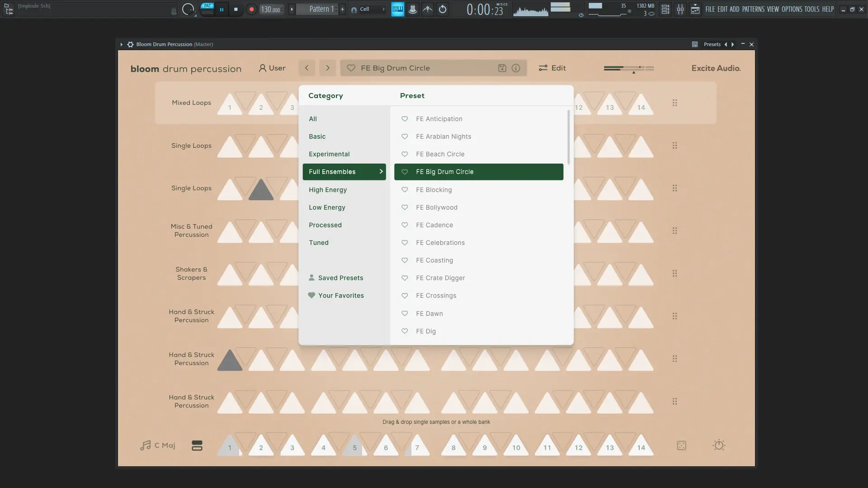Open the PATTERNS menu
Screen dimensions: 868x488
pyautogui.click(x=753, y=9)
